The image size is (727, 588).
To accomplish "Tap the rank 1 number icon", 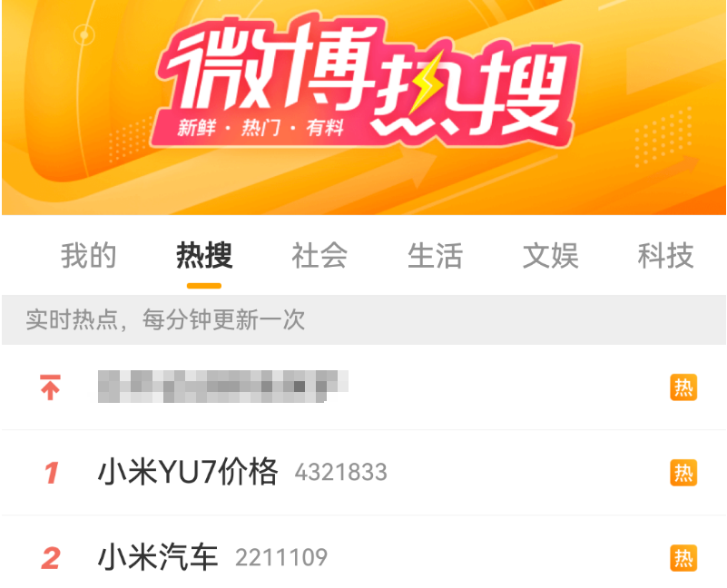I will [52, 473].
